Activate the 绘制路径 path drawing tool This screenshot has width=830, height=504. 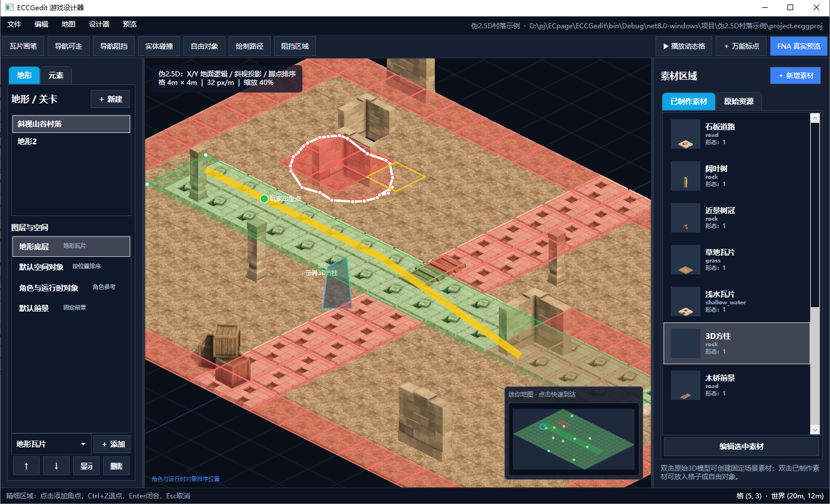point(250,46)
